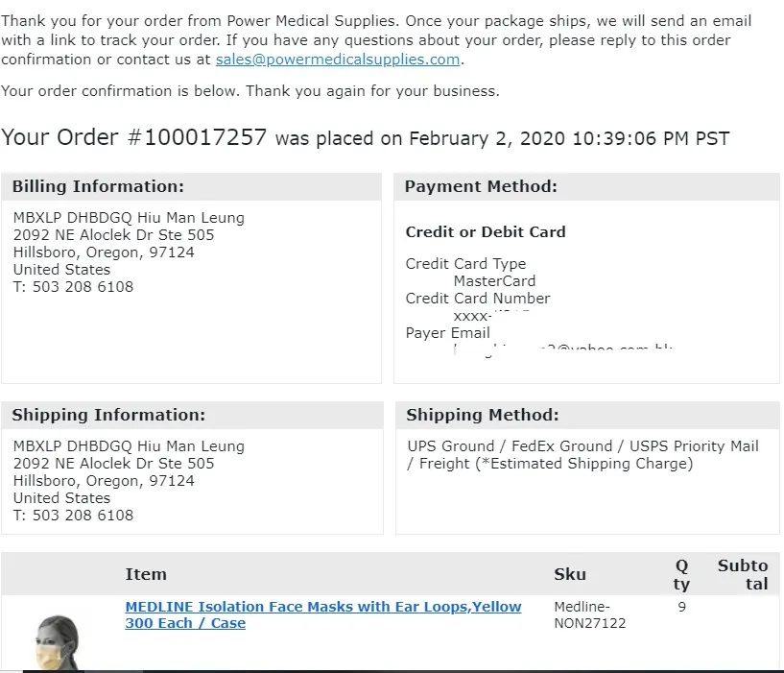Screen dimensions: 784x673
Task: Click the Subtotal column header
Action: pyautogui.click(x=743, y=574)
